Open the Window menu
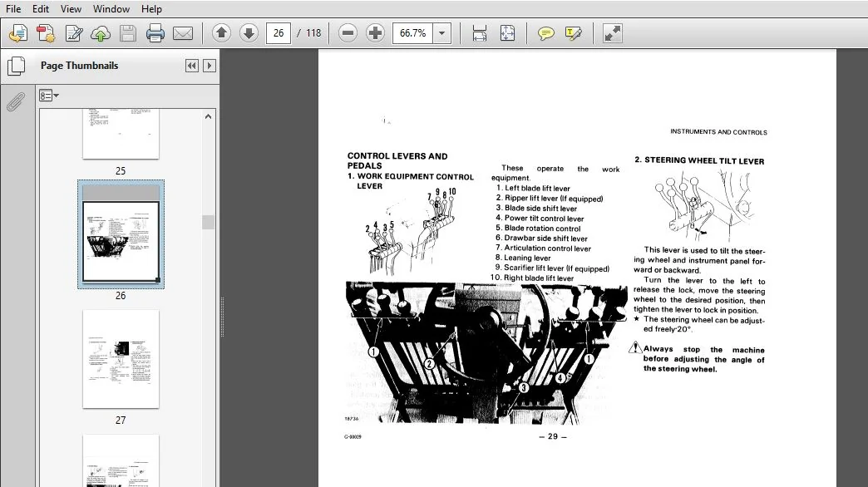This screenshot has height=487, width=868. click(x=111, y=9)
